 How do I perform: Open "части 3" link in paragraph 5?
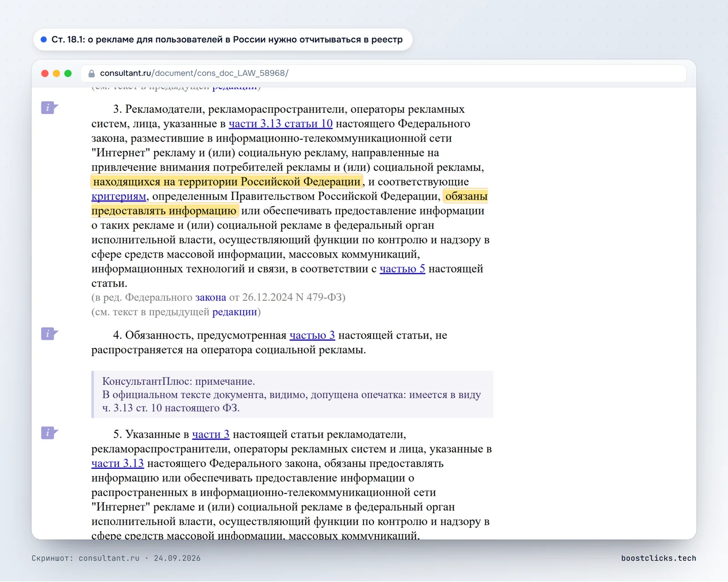211,435
